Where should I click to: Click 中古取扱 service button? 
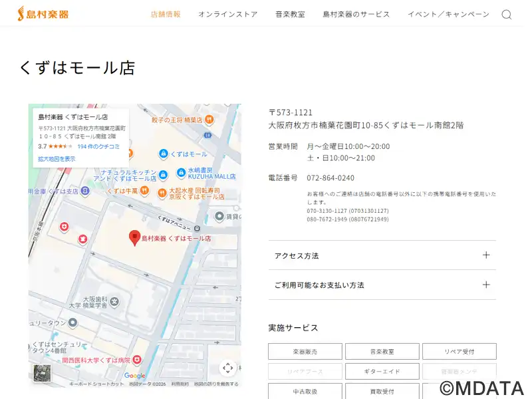click(305, 391)
